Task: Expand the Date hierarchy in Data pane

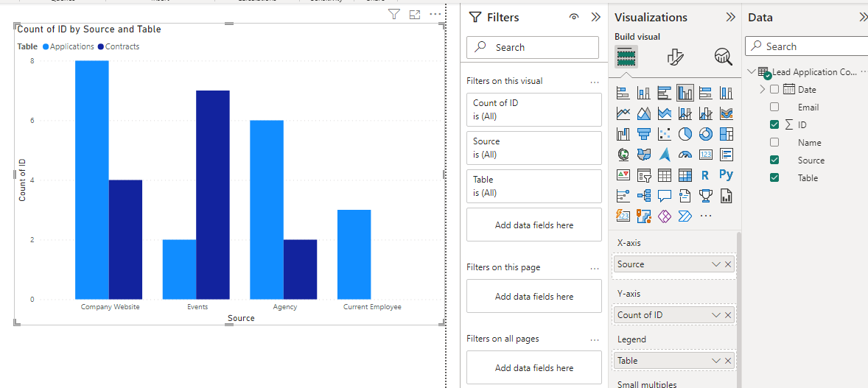Action: (763, 89)
